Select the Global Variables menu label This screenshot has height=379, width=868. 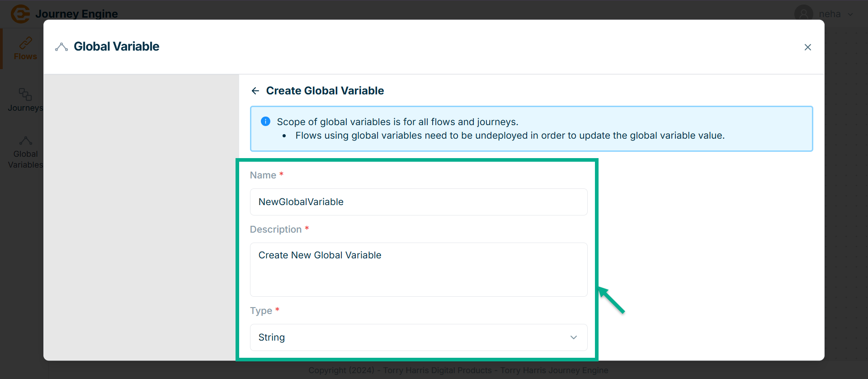click(x=25, y=159)
